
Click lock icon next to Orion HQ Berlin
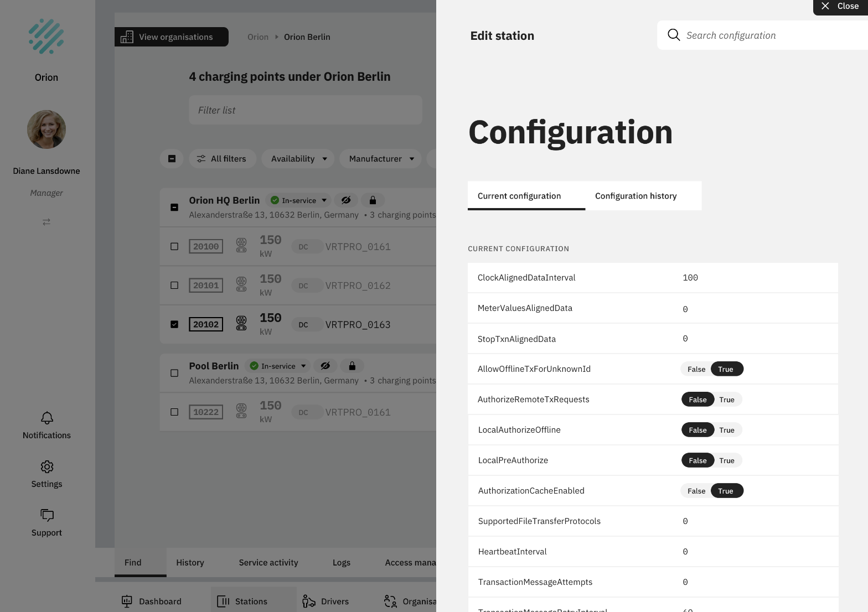[373, 200]
